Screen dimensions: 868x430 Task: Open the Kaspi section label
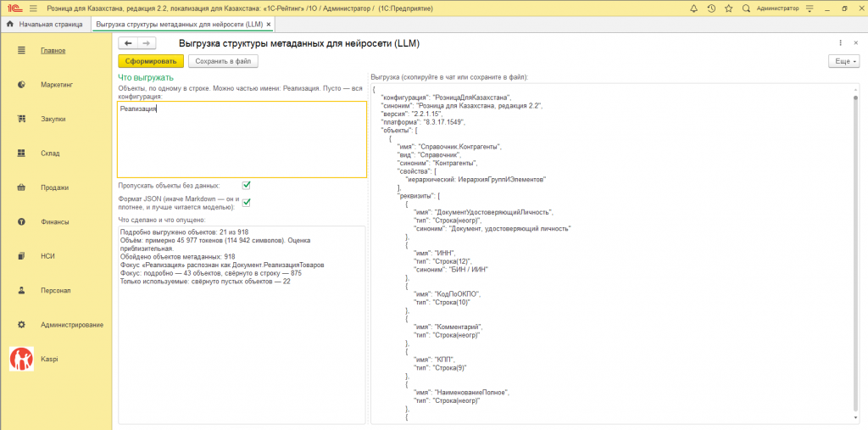49,359
